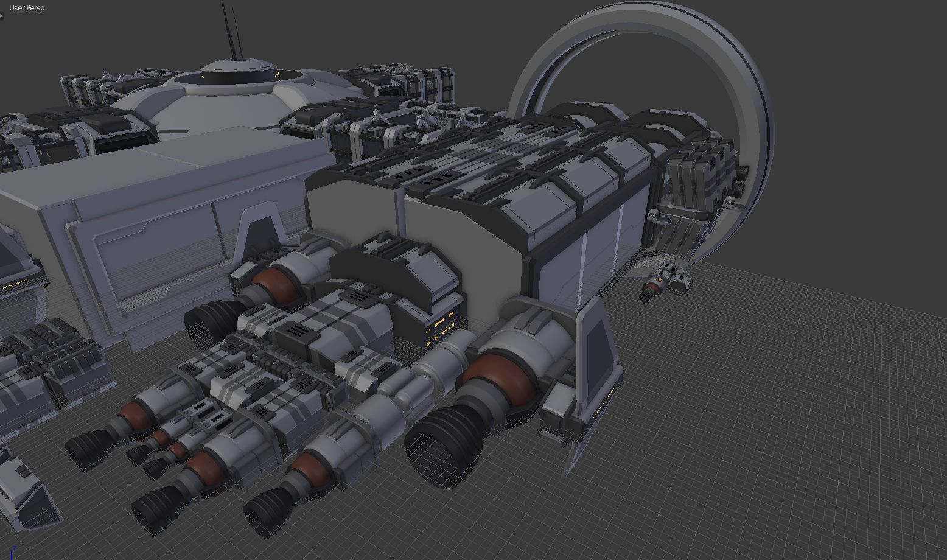Select the leftmost engine nozzle in lower row
947x560 pixels.
[x=85, y=450]
